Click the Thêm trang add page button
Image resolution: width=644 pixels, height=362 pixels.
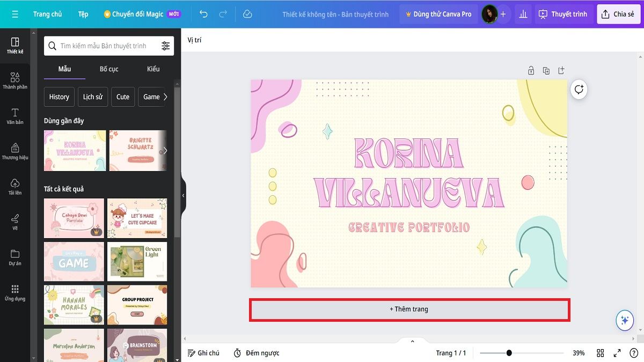coord(409,309)
